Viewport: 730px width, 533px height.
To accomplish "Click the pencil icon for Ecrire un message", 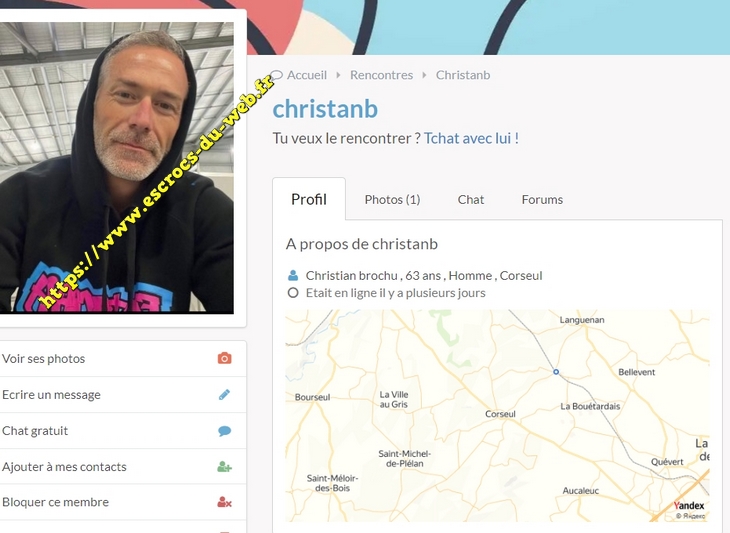I will click(x=224, y=395).
